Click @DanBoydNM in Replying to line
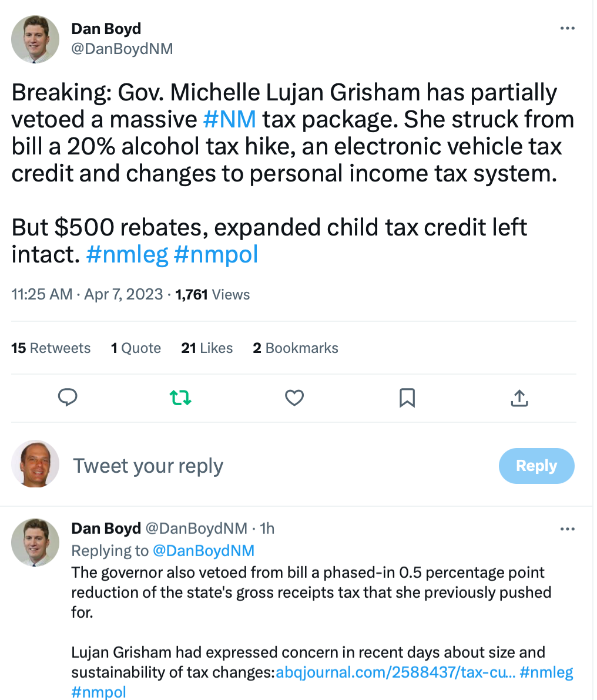The width and height of the screenshot is (597, 700). click(203, 551)
